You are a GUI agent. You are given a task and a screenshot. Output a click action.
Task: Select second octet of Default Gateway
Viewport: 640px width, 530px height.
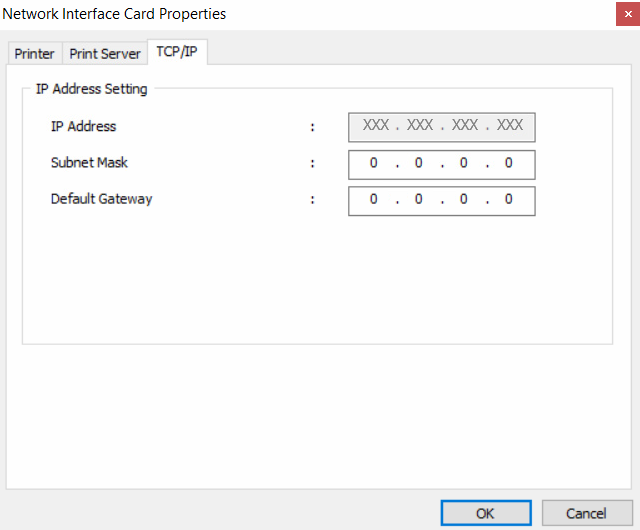[x=419, y=199]
